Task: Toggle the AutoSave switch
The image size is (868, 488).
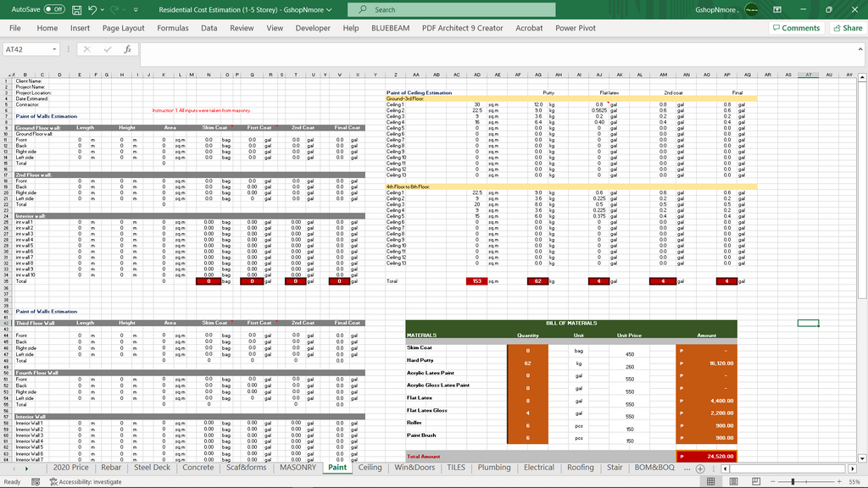Action: click(x=54, y=9)
